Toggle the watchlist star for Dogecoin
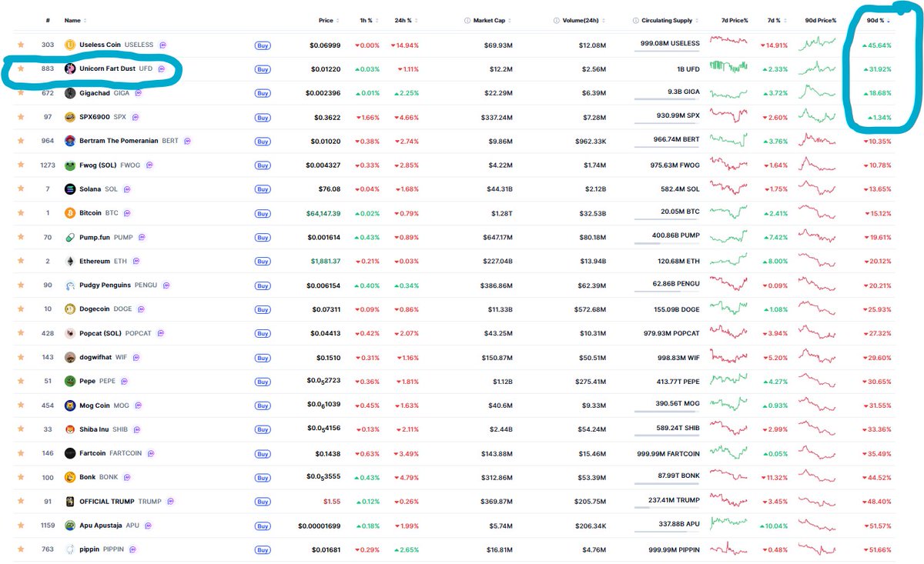This screenshot has width=924, height=564. 21,309
